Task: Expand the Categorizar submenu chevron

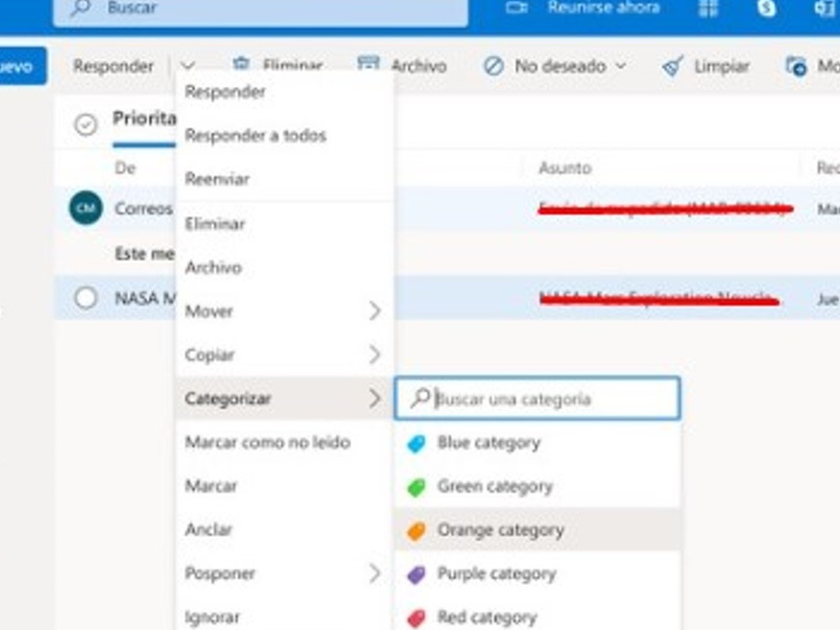Action: (x=375, y=398)
